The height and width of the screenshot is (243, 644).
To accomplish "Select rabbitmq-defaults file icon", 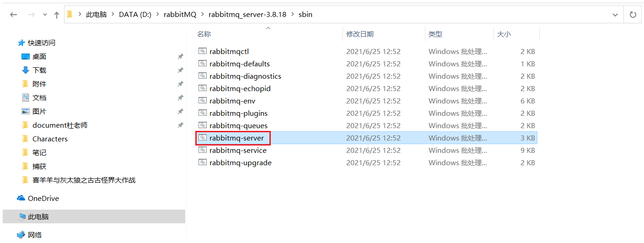I will (x=203, y=64).
